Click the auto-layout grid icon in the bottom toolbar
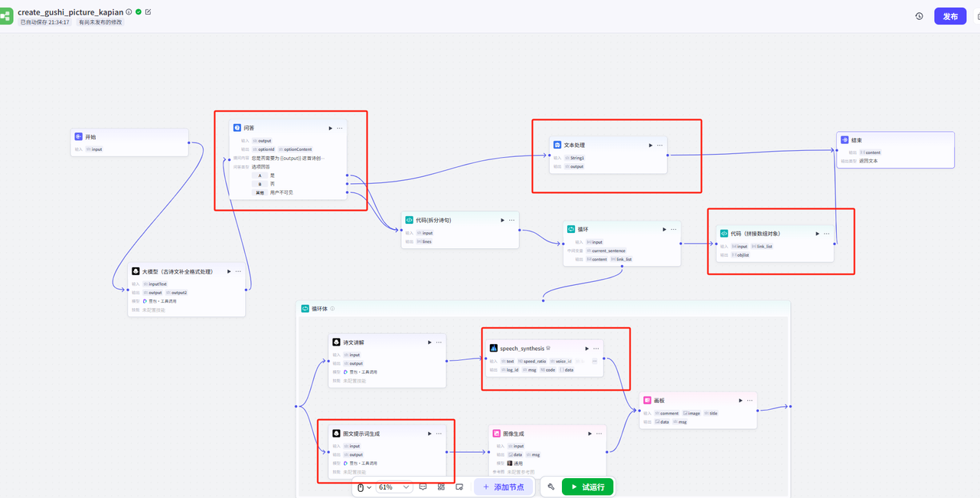Image resolution: width=980 pixels, height=498 pixels. pos(441,487)
